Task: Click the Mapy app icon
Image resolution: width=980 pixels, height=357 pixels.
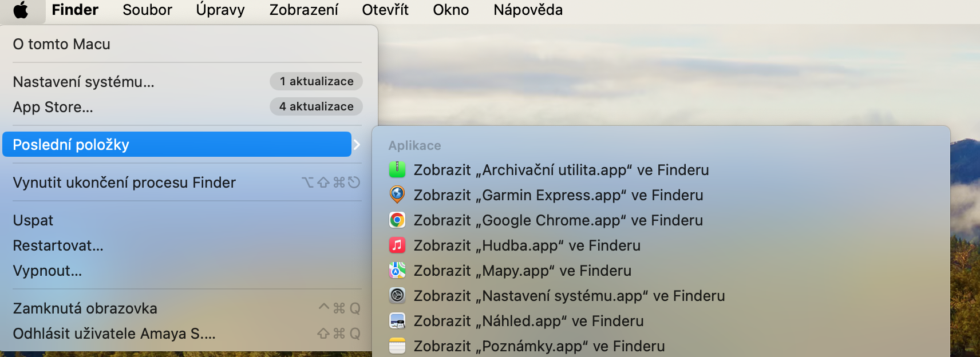Action: 397,270
